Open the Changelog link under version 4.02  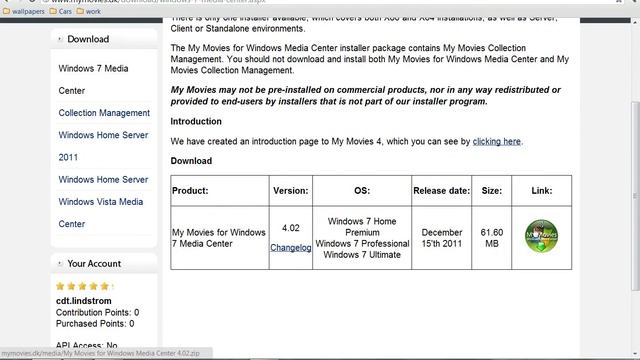tap(291, 248)
